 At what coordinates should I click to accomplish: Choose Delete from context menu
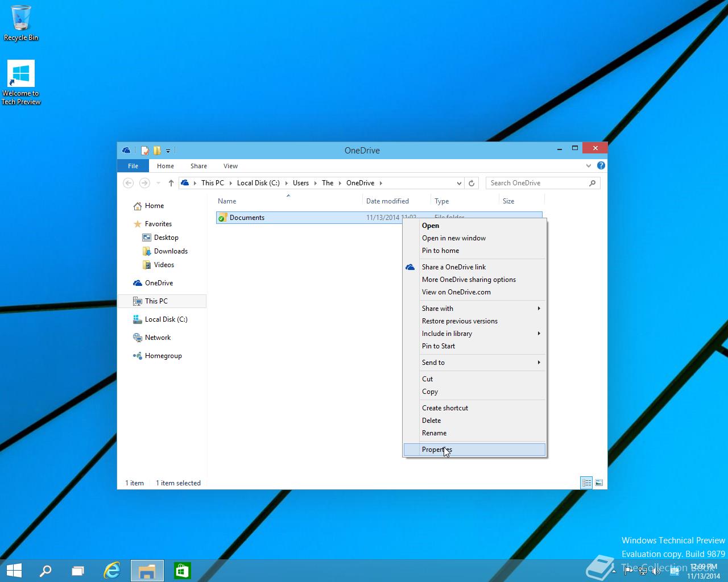coord(474,421)
